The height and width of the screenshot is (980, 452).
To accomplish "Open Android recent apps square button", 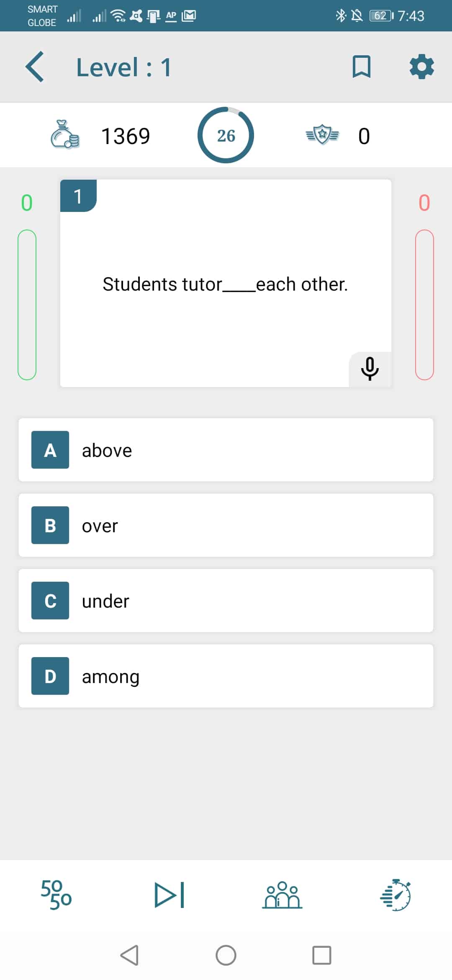I will (322, 955).
